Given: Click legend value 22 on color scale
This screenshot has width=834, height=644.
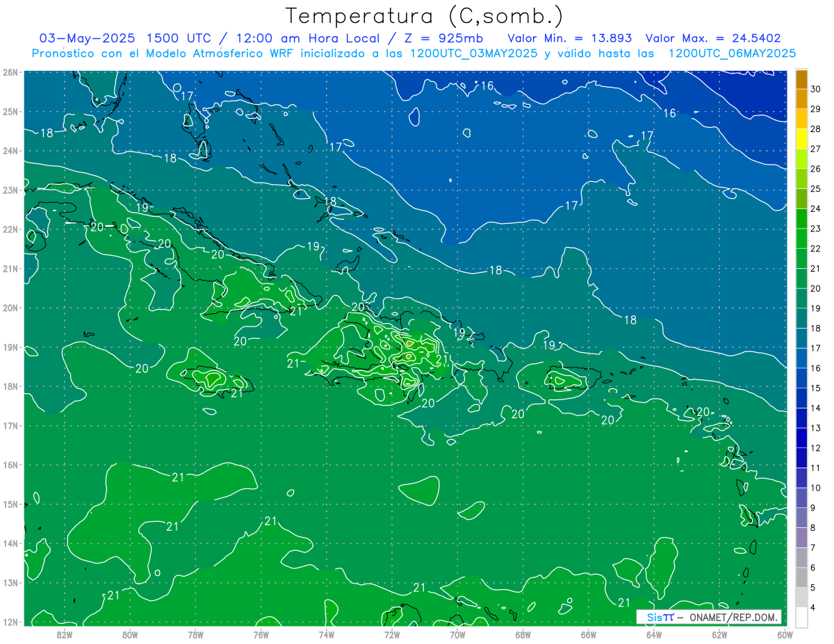Looking at the screenshot, I should pos(816,249).
